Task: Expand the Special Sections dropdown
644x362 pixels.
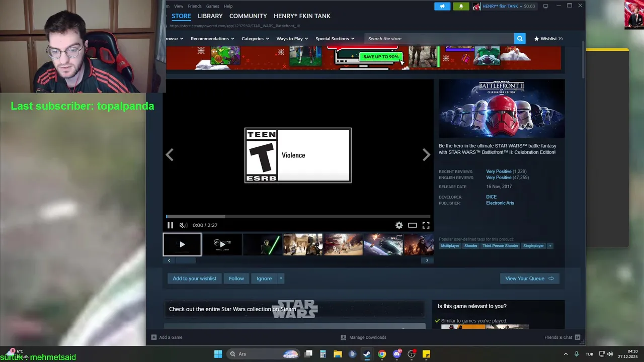Action: coord(335,39)
